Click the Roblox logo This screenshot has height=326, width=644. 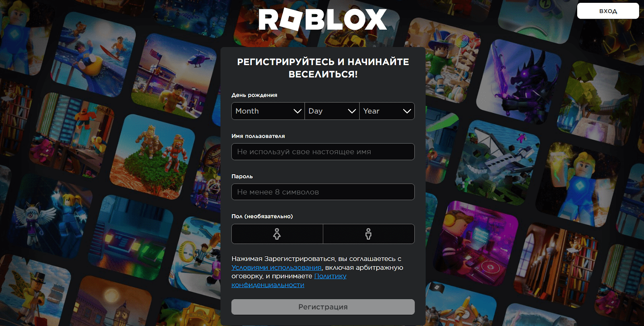point(322,19)
